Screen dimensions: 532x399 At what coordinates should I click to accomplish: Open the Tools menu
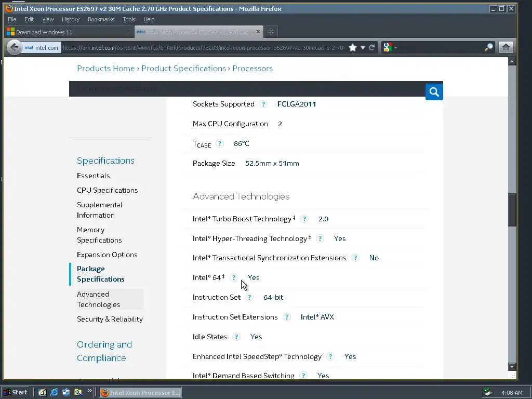coord(129,19)
